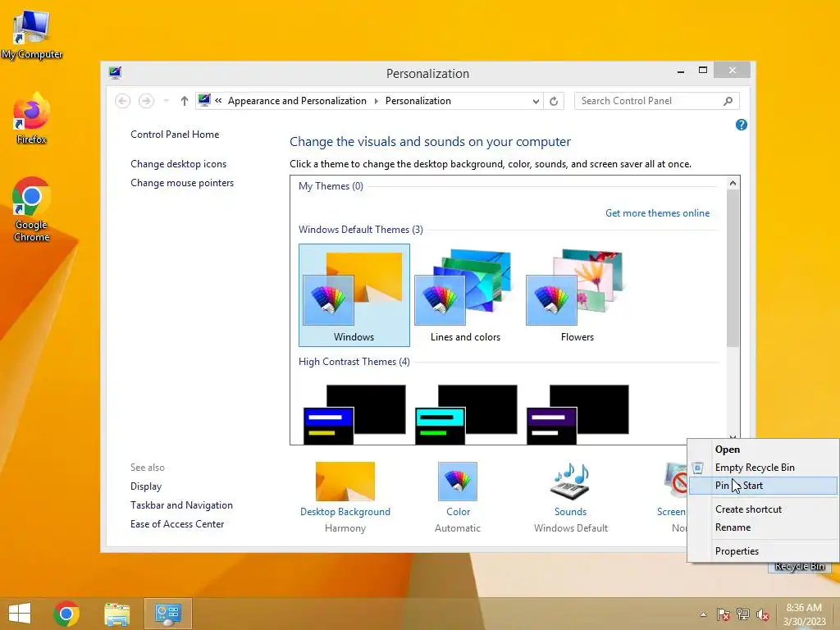
Task: Open the Firefox desktop shortcut
Action: pyautogui.click(x=31, y=119)
